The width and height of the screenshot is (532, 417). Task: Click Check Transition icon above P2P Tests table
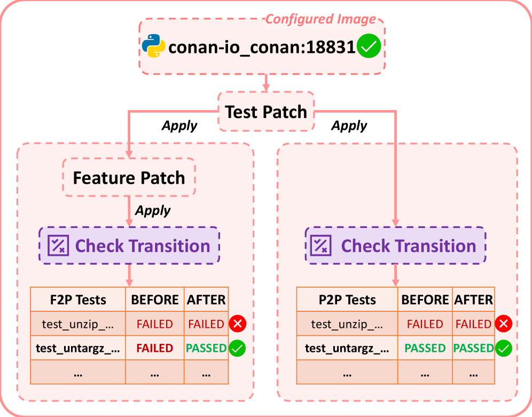pyautogui.click(x=320, y=245)
